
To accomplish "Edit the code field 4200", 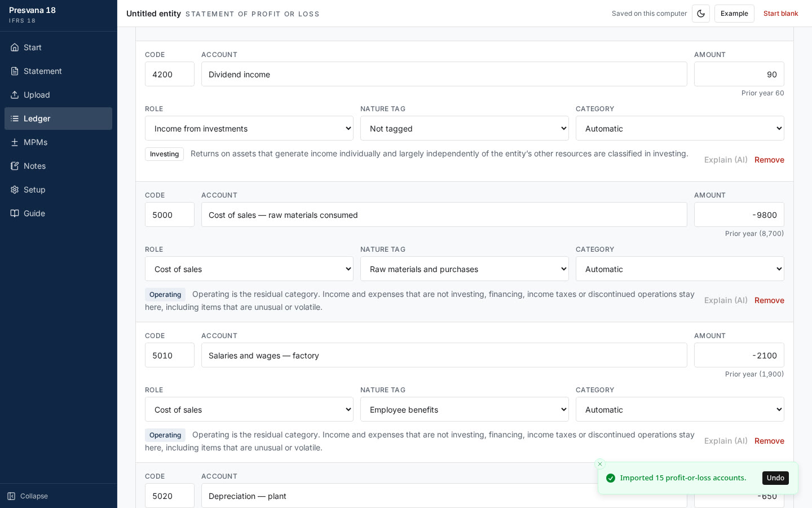I will 170,74.
